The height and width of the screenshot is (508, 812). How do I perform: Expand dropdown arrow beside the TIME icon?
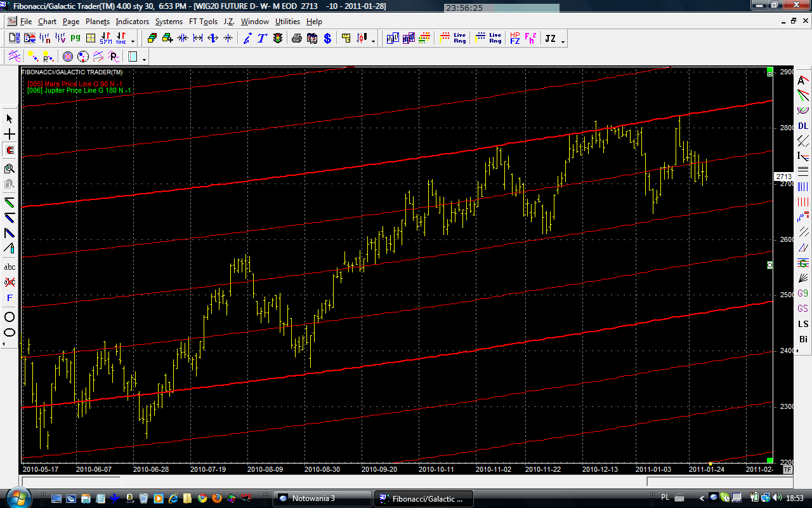(133, 41)
